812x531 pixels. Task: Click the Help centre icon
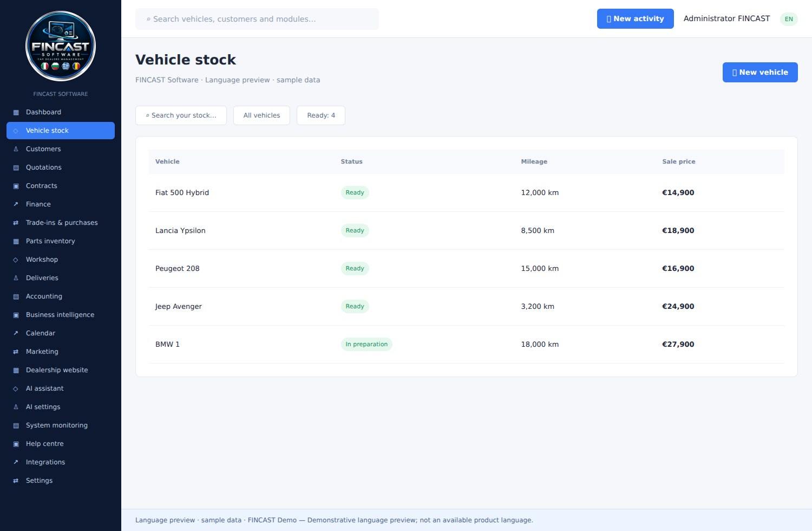pyautogui.click(x=16, y=444)
